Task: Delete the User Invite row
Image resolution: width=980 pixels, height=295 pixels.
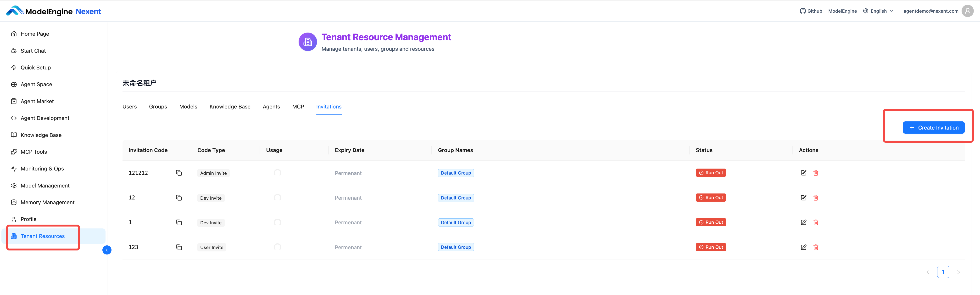Action: point(816,247)
